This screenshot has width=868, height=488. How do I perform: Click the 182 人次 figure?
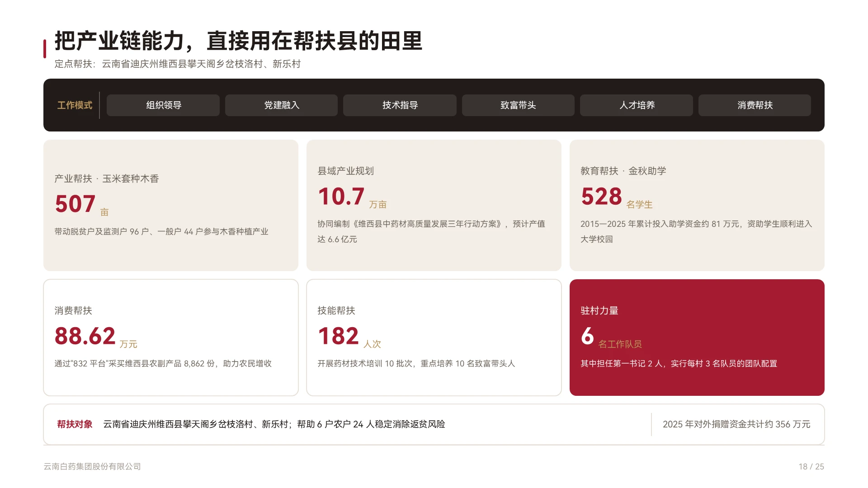[349, 337]
